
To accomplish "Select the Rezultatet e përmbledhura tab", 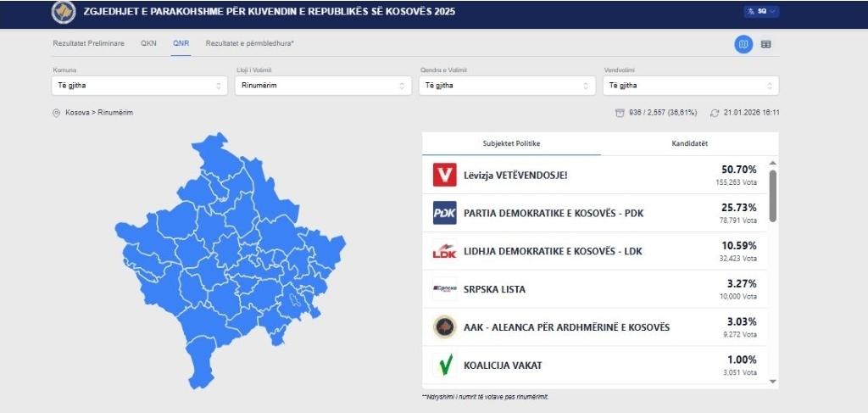I will (x=255, y=43).
